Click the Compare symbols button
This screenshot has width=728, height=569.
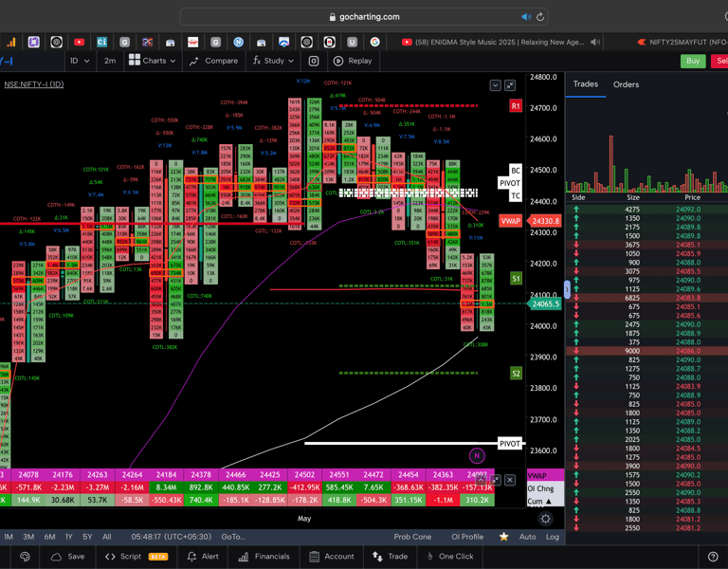pyautogui.click(x=213, y=61)
